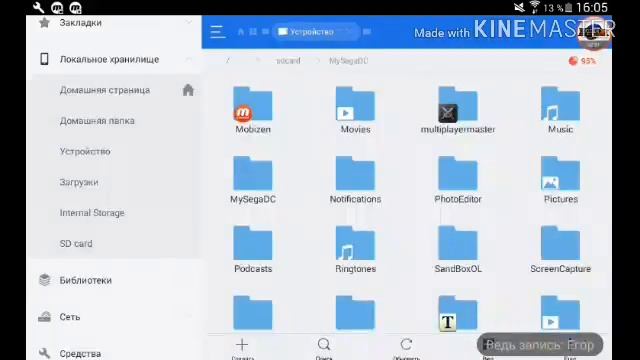
Task: Expand the Закладки section chevron
Action: pos(189,23)
